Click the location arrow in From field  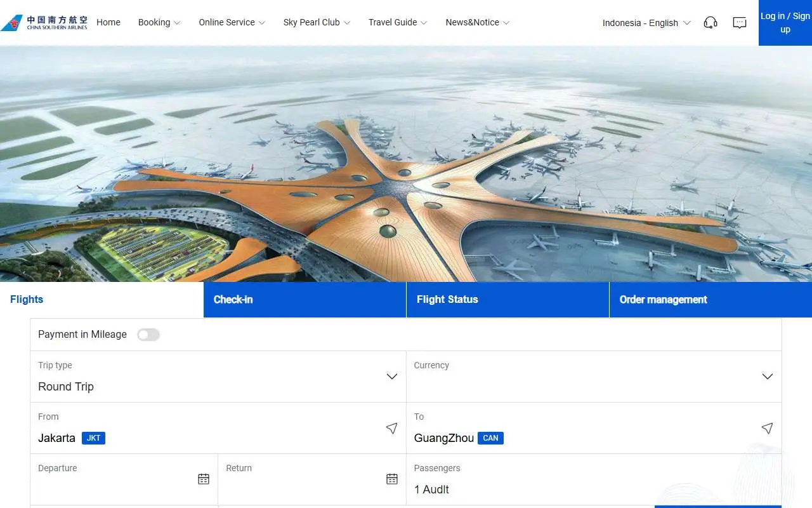click(391, 428)
